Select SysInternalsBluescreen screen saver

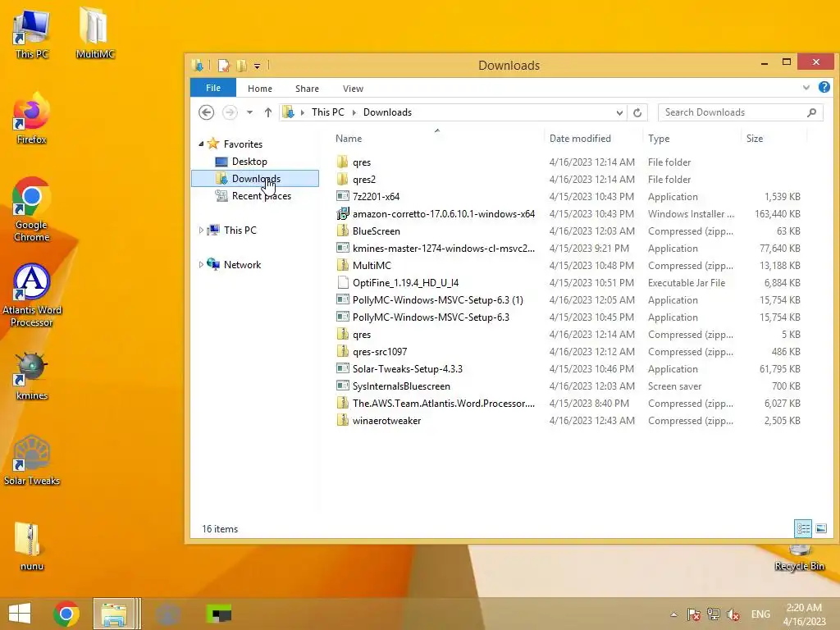pos(401,386)
